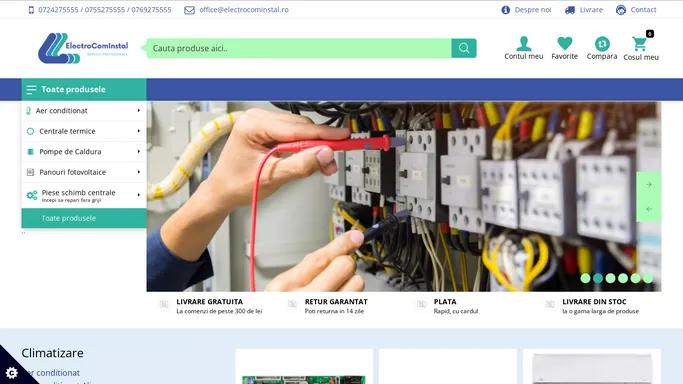Screen dimensions: 683x384
Task: Click the Plata icon
Action: pyautogui.click(x=421, y=304)
